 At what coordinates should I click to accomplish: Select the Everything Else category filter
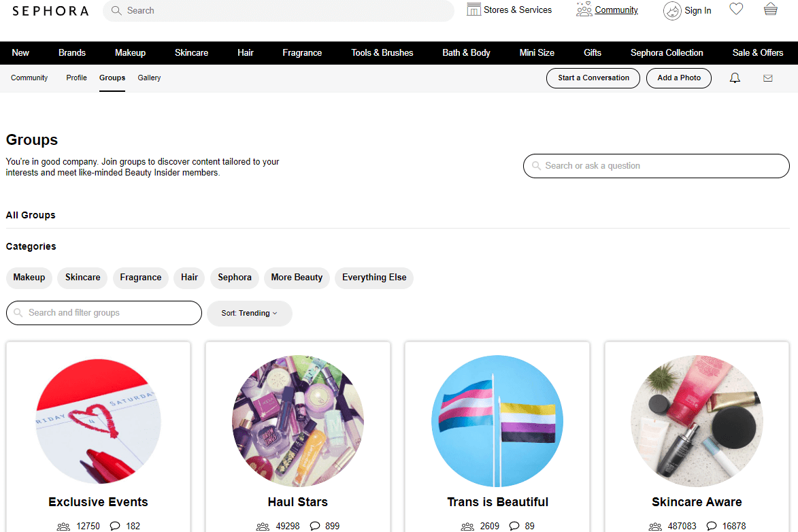[x=373, y=278]
